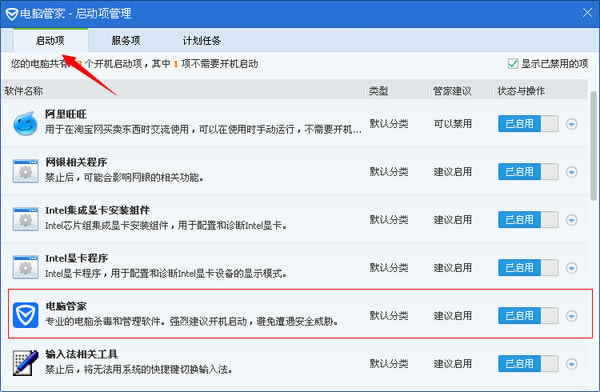Toggle 已启用 switch for 网银相关程序
Screen dimensions: 600x392
528,172
